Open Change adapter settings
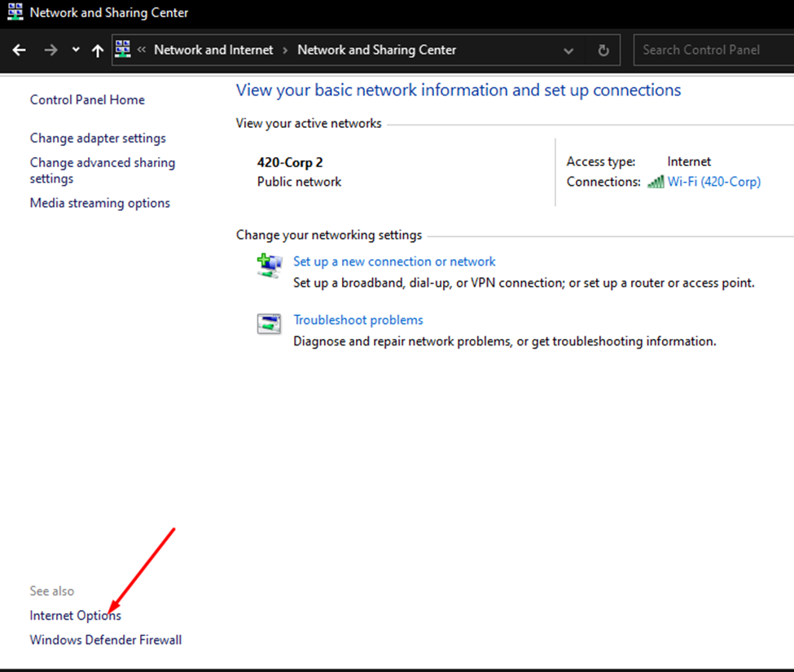The width and height of the screenshot is (794, 672). (97, 138)
